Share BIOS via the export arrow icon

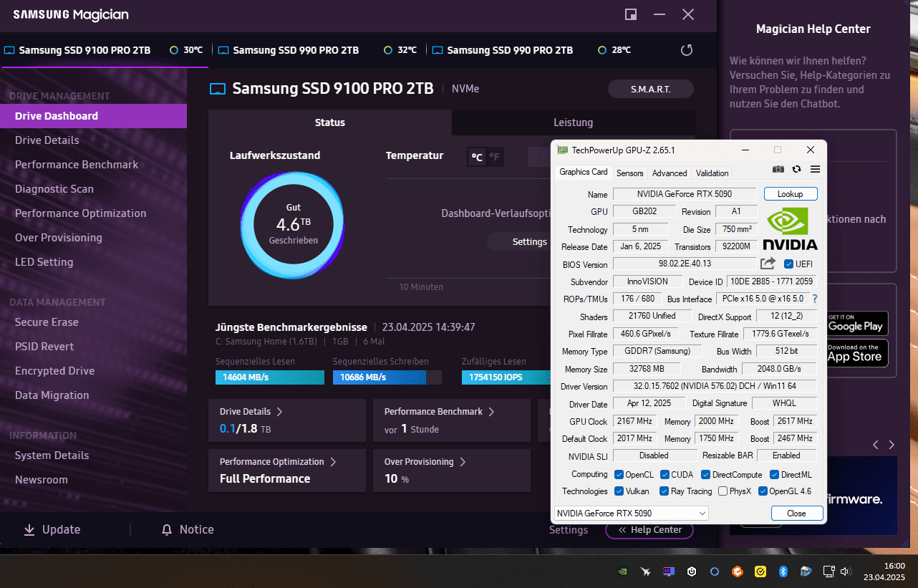768,264
